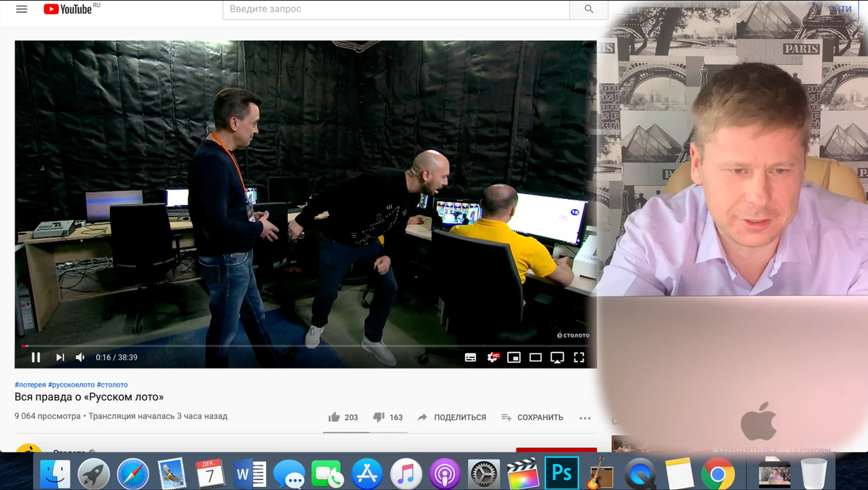
Task: Launch Google Chrome from the Dock
Action: click(x=718, y=474)
